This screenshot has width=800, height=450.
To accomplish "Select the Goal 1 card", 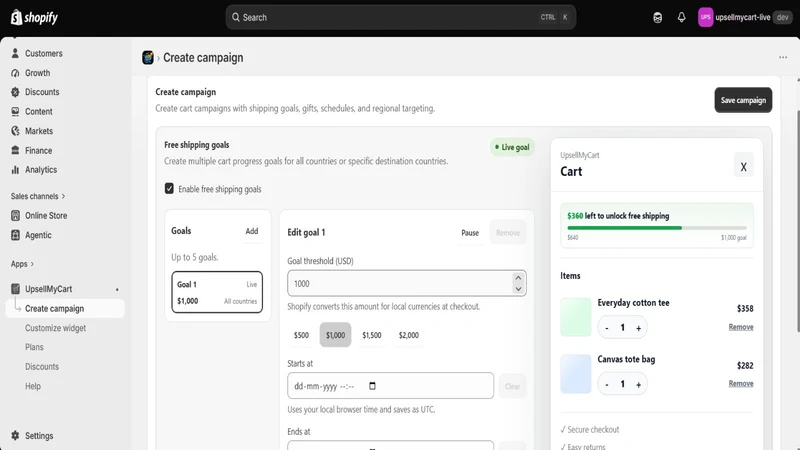I will [x=217, y=292].
